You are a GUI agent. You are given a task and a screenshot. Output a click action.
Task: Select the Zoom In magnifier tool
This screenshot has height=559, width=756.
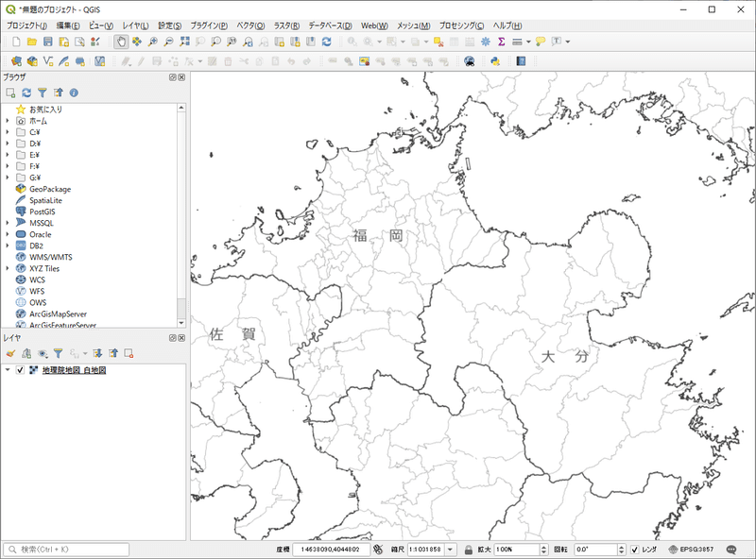click(x=153, y=42)
